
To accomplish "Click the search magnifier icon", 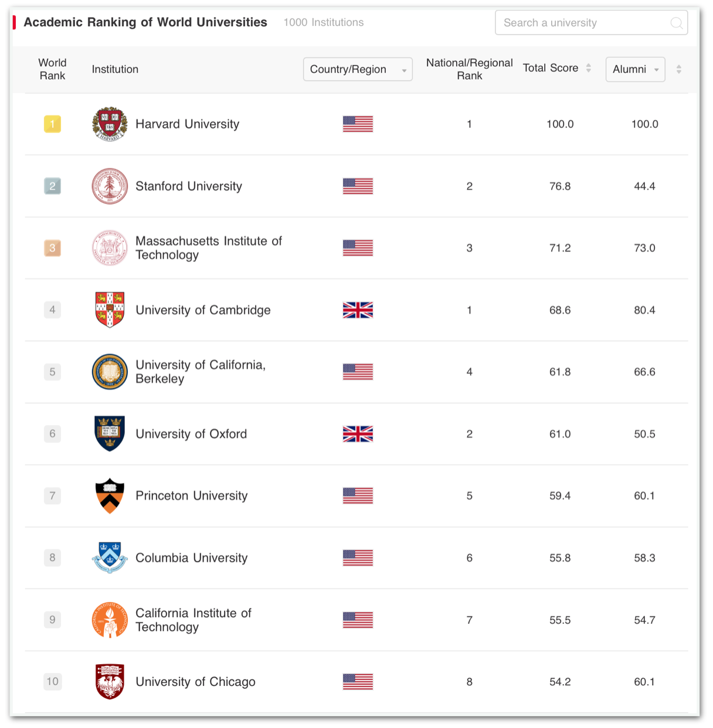I will 676,23.
